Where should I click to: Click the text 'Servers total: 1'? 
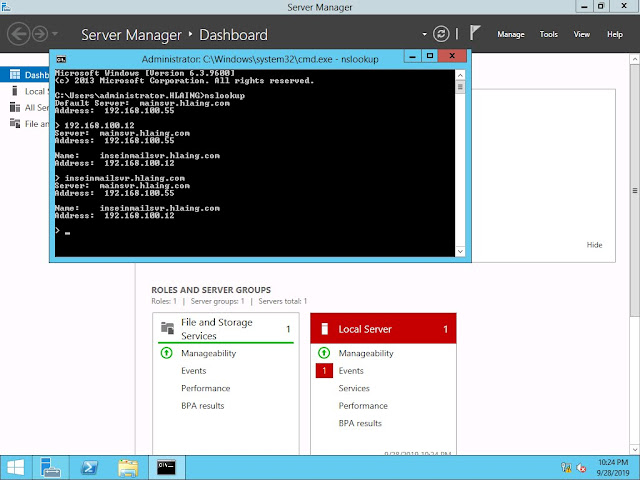coord(282,301)
